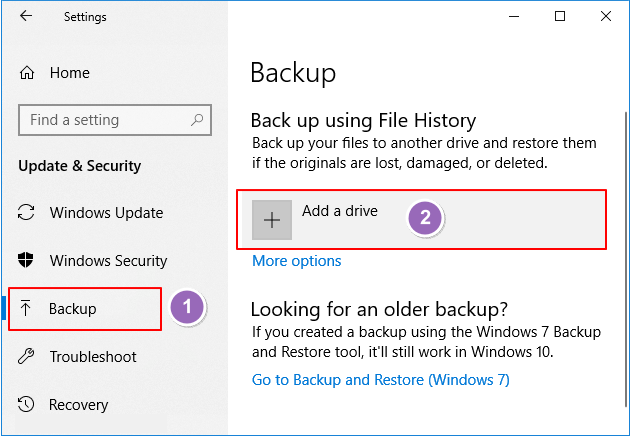Image resolution: width=630 pixels, height=436 pixels.
Task: Click the 'Add a drive' label
Action: tap(340, 212)
